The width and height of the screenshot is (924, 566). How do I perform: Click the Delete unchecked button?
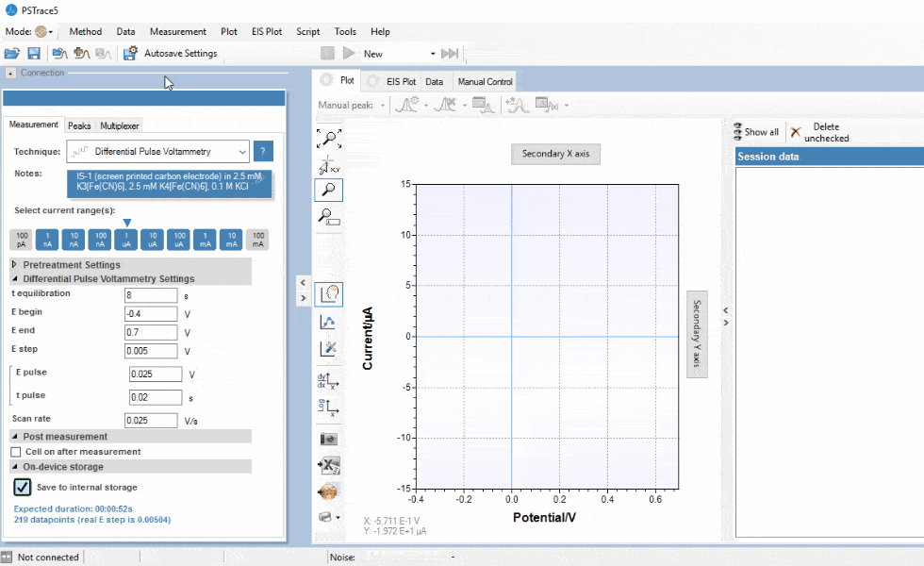(819, 132)
